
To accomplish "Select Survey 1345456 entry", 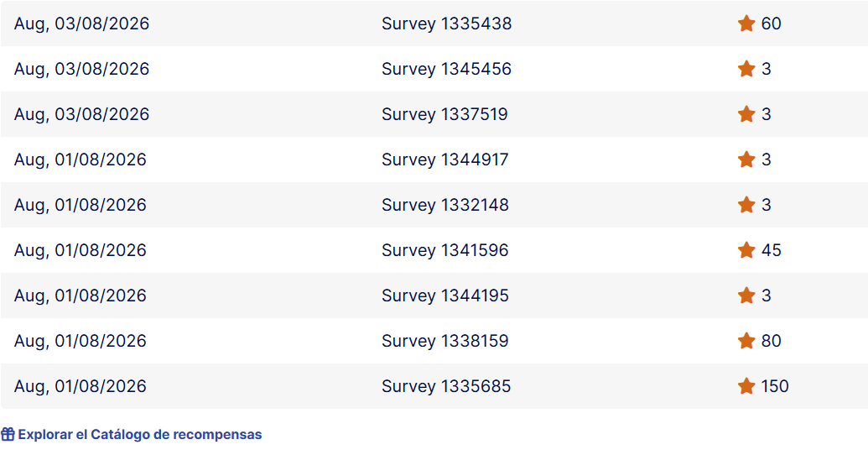I will 446,70.
